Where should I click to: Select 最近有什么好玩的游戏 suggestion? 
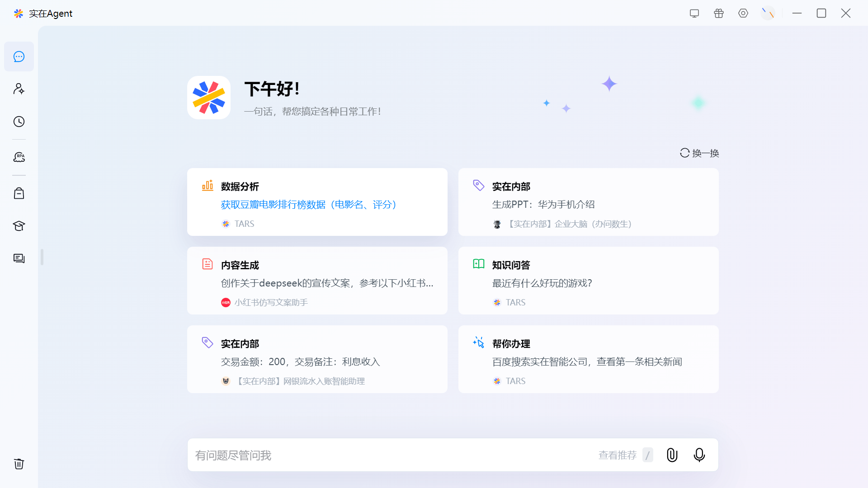(x=542, y=283)
